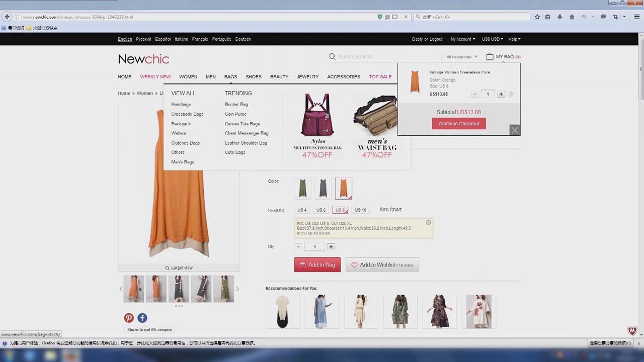Go to TOP SALE menu
Screen dimensions: 644x362
tap(380, 77)
